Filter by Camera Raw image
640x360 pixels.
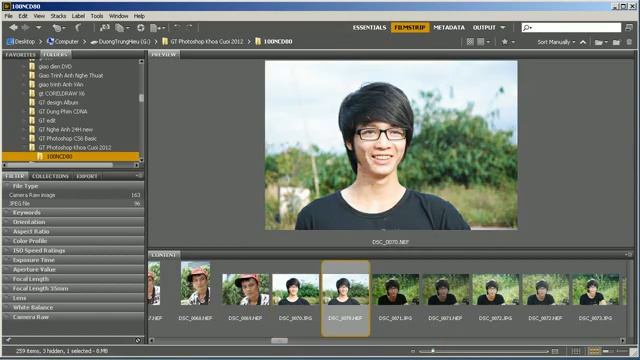(73, 195)
